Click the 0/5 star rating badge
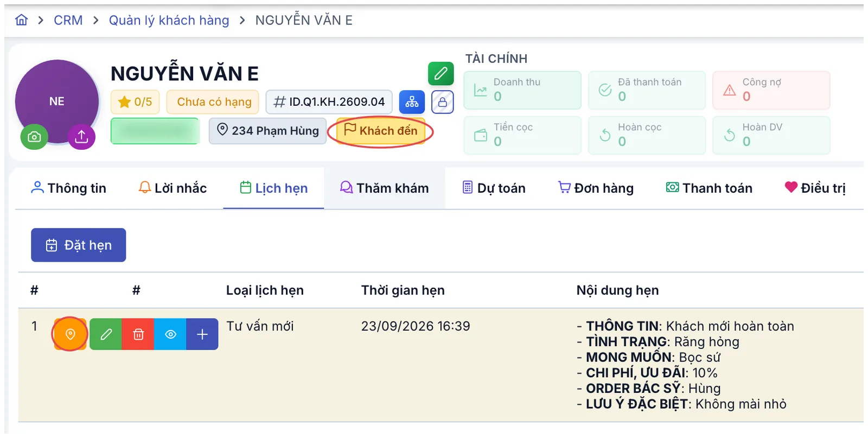Image resolution: width=868 pixels, height=438 pixels. point(135,102)
